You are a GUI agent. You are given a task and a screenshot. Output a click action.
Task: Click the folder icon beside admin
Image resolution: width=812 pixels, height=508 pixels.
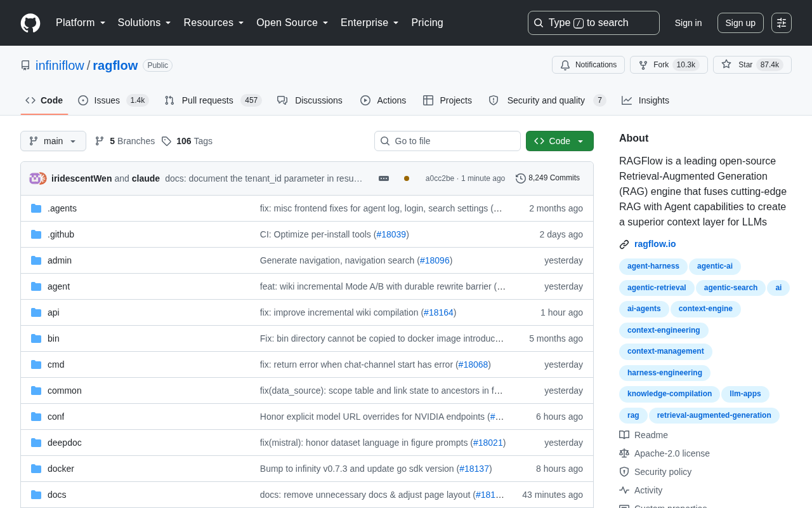click(36, 260)
